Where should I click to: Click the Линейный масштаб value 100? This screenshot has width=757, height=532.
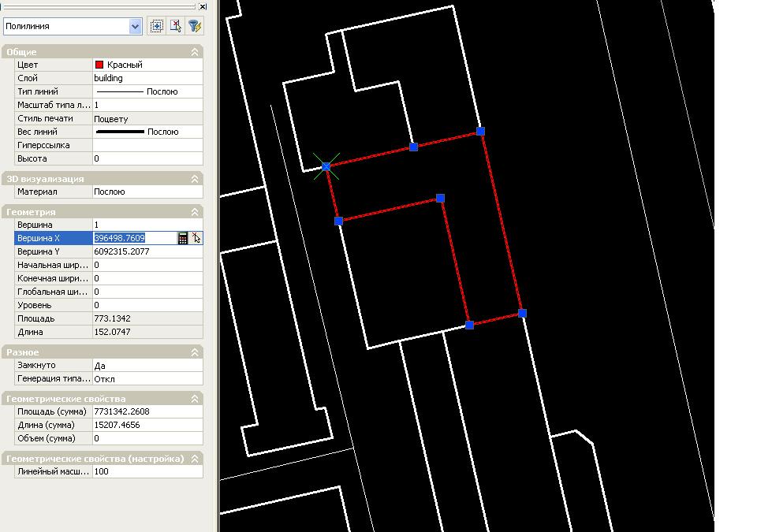pyautogui.click(x=147, y=471)
